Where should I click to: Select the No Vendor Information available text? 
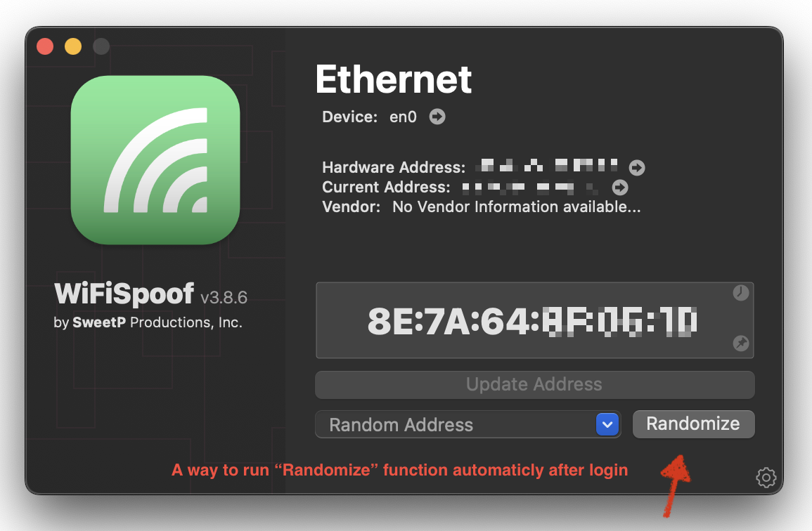pos(516,207)
